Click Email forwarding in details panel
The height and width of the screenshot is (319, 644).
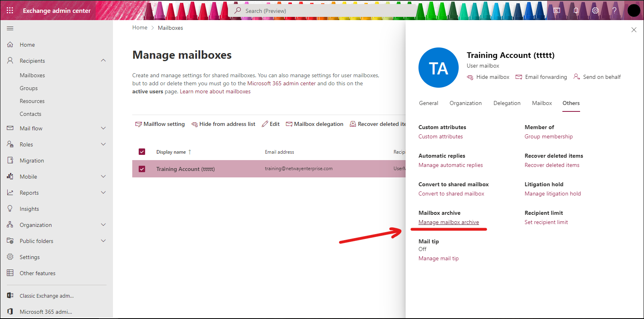coord(541,77)
